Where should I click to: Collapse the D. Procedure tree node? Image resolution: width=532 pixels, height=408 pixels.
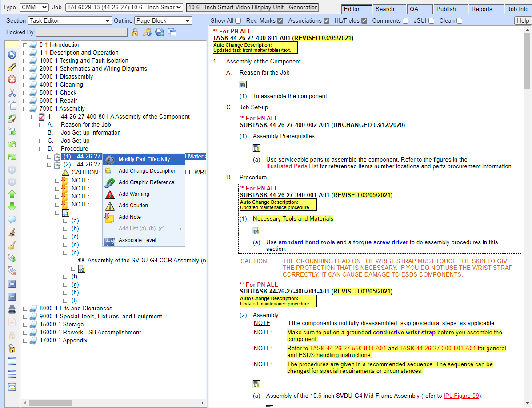(41, 149)
